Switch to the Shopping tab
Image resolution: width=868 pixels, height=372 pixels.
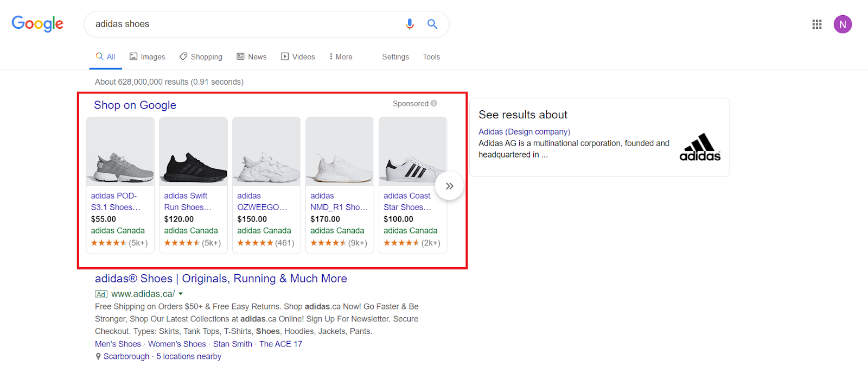coord(201,56)
